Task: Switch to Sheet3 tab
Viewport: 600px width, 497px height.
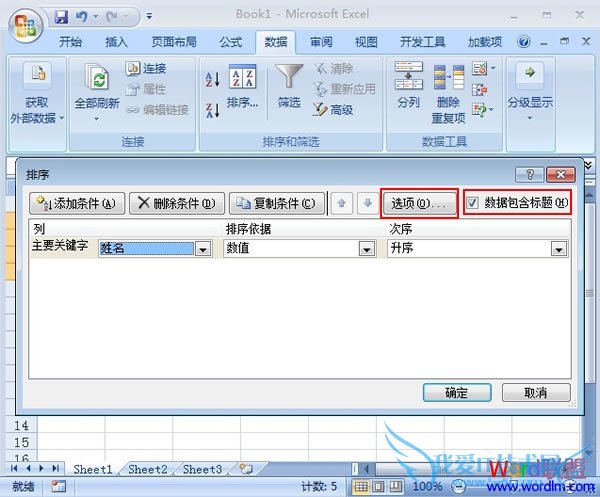Action: click(202, 469)
